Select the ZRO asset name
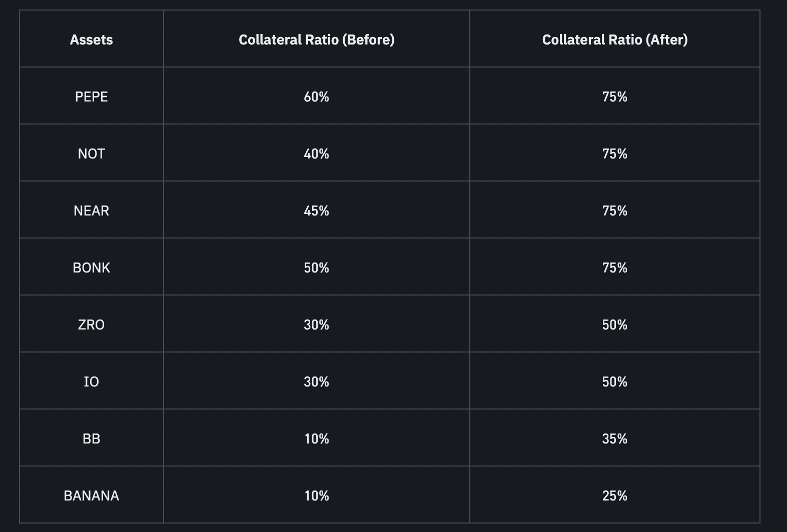The image size is (787, 532). pos(91,324)
